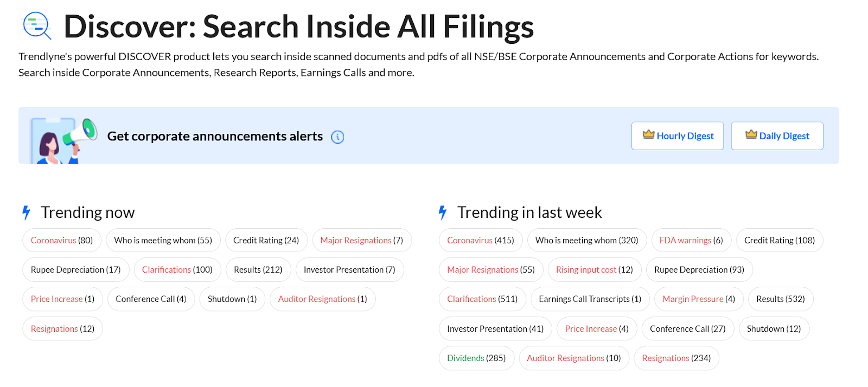Select the Conference Call (4) tag
The width and height of the screenshot is (868, 387).
point(151,299)
